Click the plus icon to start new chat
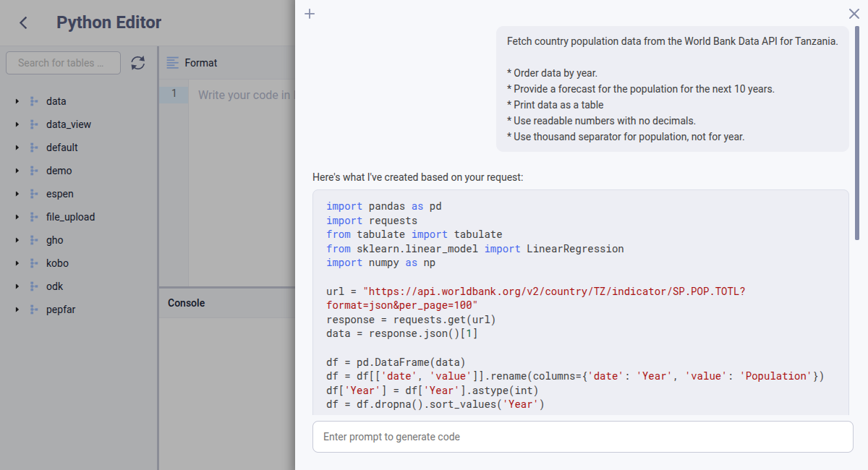Viewport: 868px width, 470px height. [x=310, y=13]
